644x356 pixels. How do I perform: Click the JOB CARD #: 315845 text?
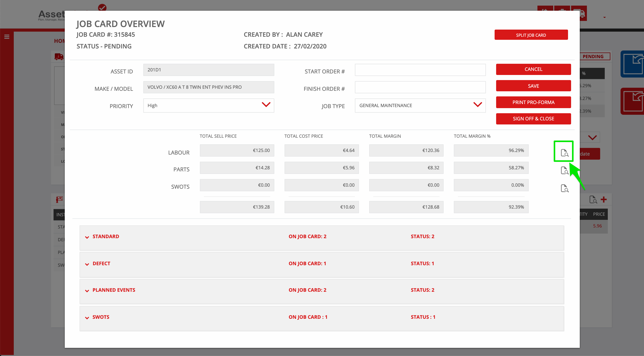pos(106,34)
